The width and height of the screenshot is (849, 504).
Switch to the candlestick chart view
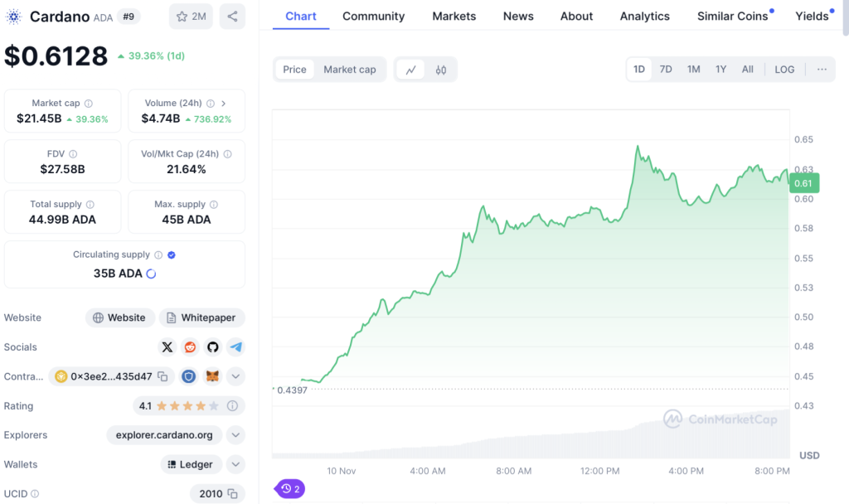(x=441, y=70)
